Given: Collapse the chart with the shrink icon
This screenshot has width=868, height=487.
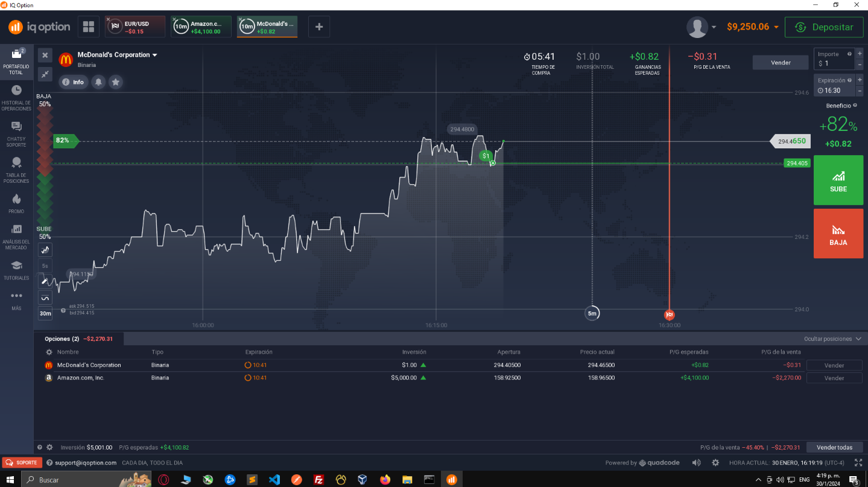Looking at the screenshot, I should click(x=45, y=74).
